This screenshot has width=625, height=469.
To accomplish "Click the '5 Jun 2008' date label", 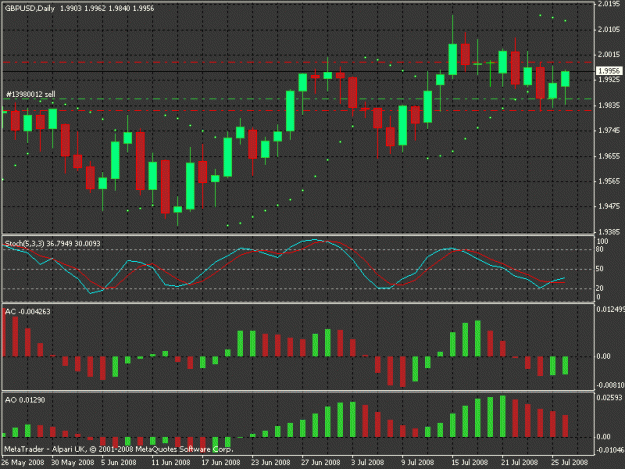I will (119, 462).
